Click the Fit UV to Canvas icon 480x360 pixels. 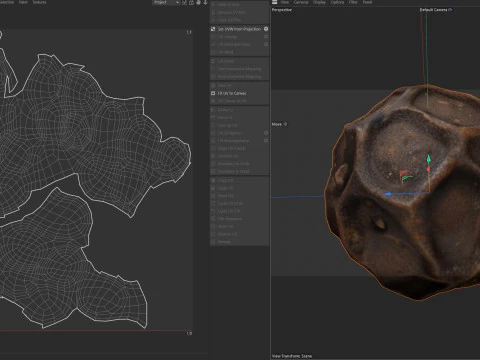(x=213, y=93)
